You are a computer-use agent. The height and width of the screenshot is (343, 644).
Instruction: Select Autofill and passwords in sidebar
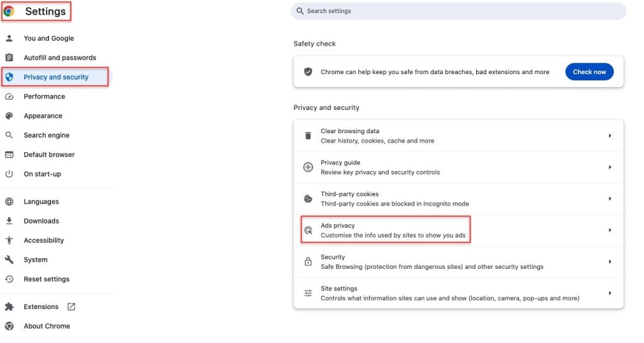point(60,58)
